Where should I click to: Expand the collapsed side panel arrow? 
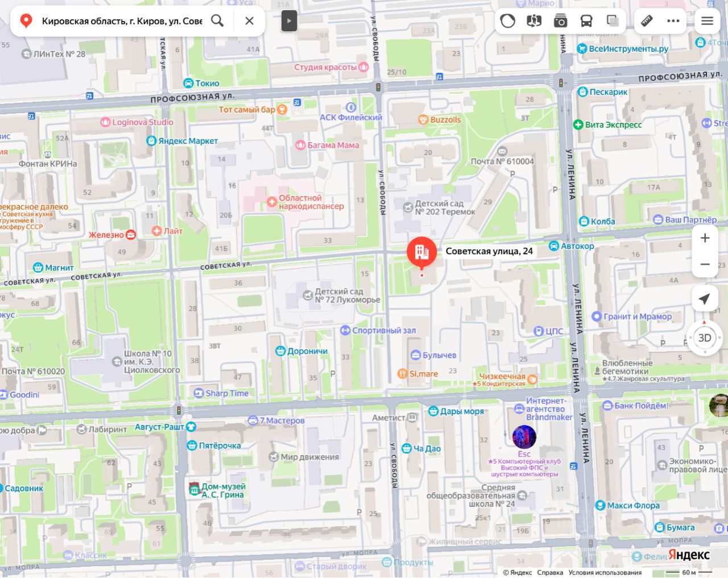coord(289,21)
